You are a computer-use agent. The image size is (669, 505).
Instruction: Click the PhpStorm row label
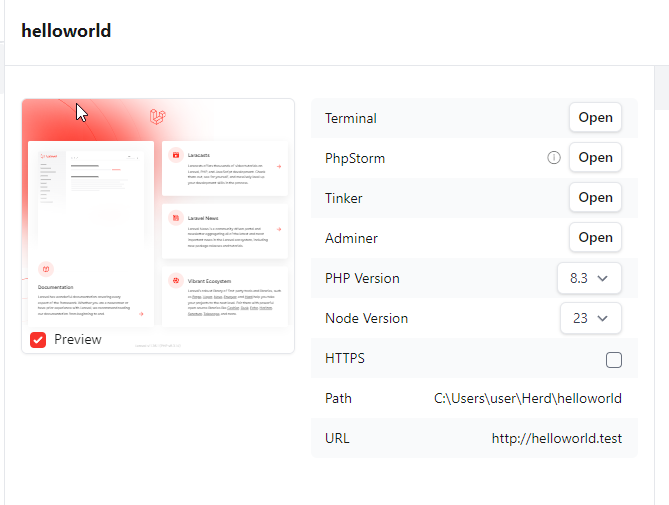[355, 158]
